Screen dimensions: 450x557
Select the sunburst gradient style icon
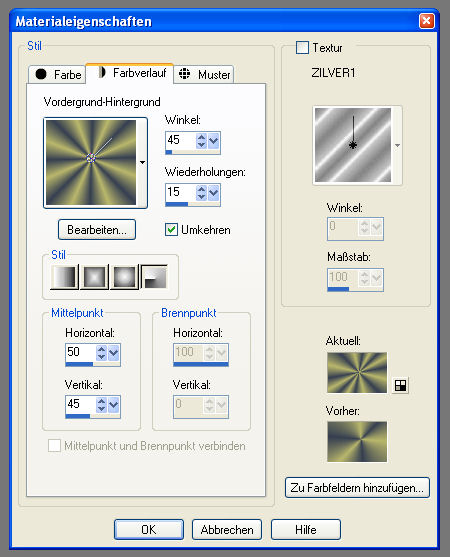pyautogui.click(x=125, y=277)
